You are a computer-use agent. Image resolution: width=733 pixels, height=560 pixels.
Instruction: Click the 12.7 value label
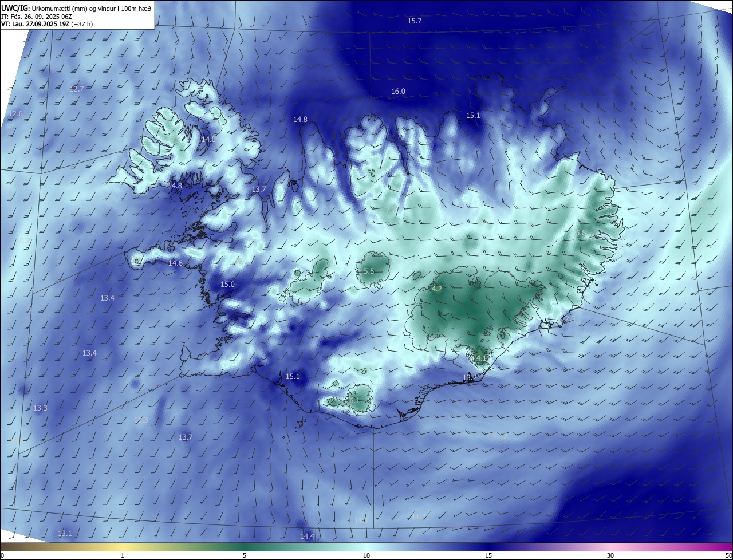point(77,89)
